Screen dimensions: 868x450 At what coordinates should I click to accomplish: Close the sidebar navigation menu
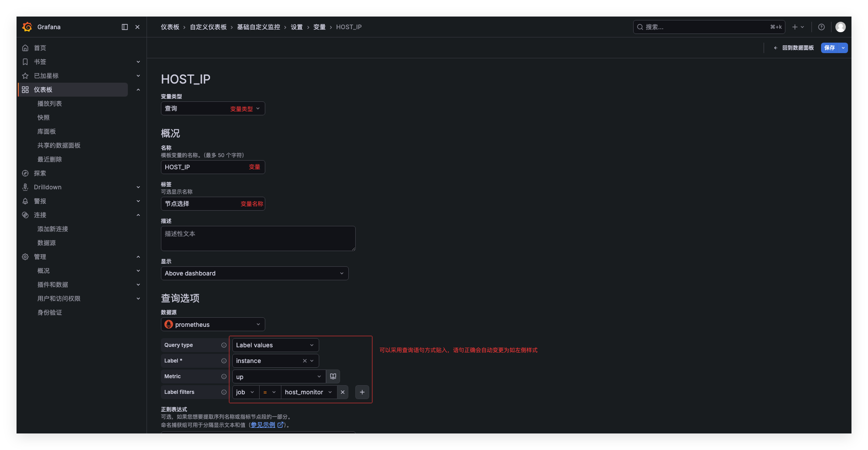point(137,27)
